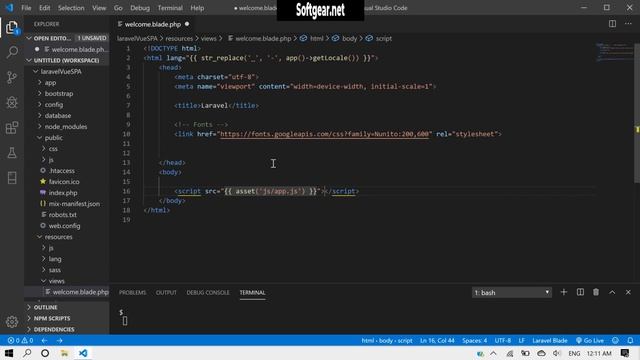This screenshot has width=640, height=360.
Task: Select the welcome.blade.php editor tab
Action: coord(153,24)
